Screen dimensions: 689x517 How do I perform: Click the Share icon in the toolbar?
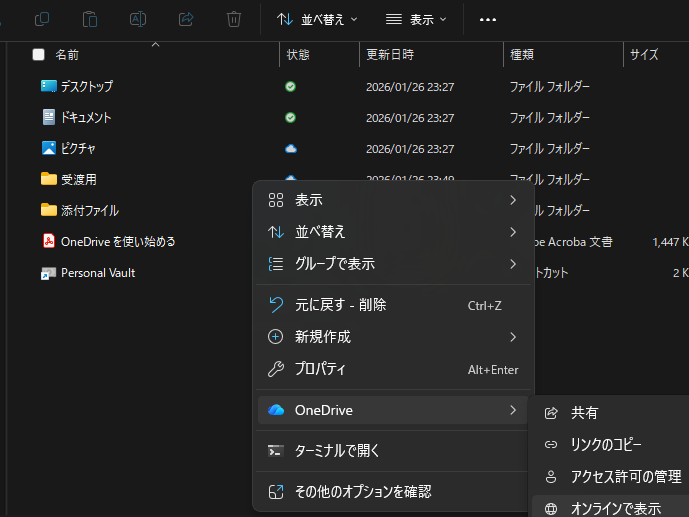coord(186,19)
